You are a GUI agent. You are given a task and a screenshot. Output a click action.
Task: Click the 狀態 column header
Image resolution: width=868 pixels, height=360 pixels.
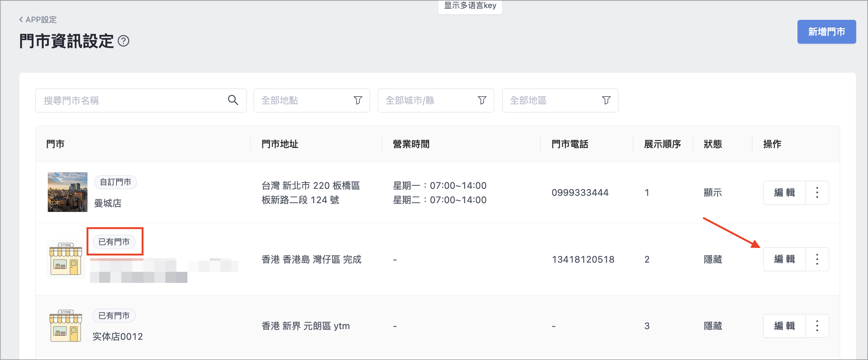tap(713, 144)
